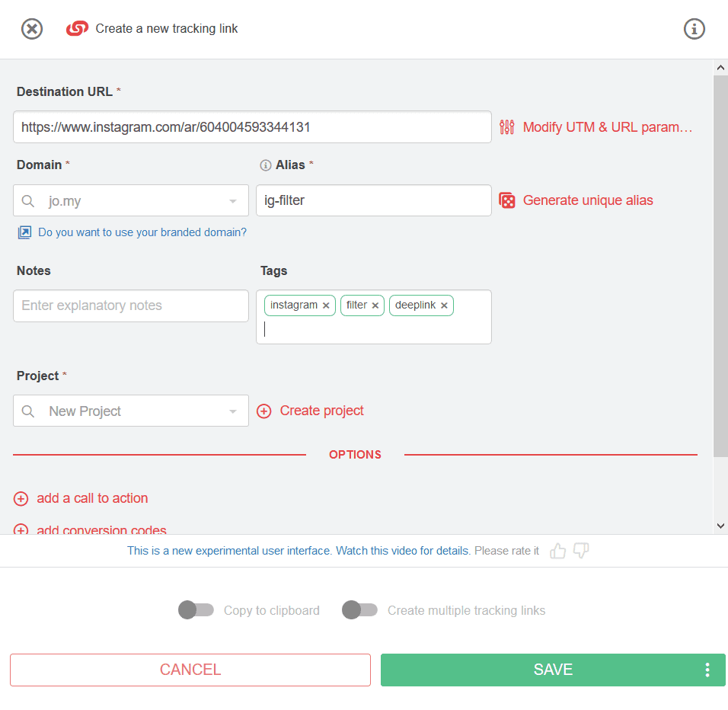This screenshot has height=710, width=728.
Task: Click the sliders icon beside Modify UTM
Action: point(506,127)
